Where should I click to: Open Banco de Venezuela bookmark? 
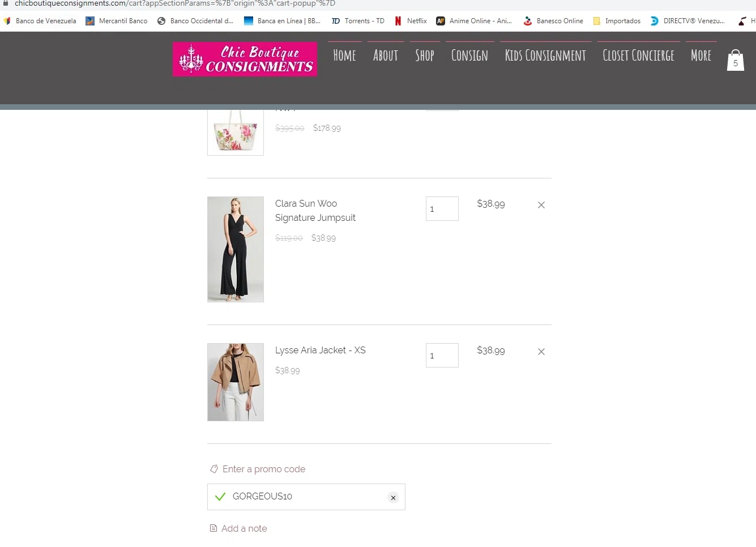[x=40, y=21]
